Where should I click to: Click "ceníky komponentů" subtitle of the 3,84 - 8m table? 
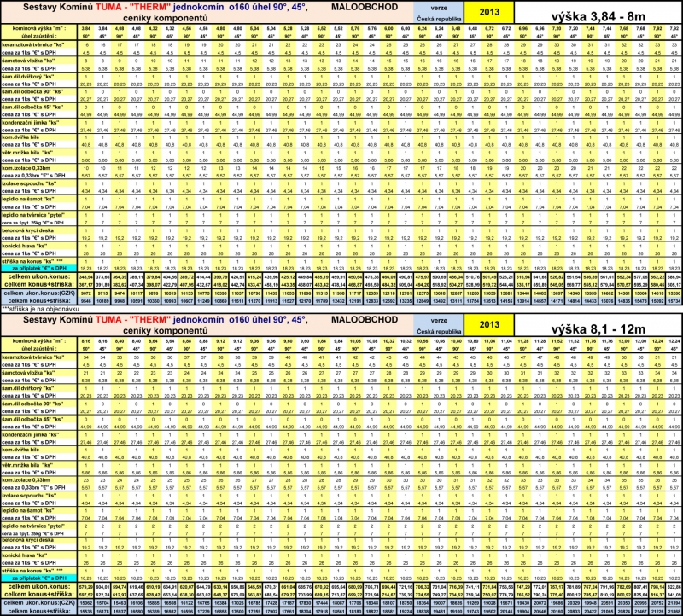tap(165, 18)
